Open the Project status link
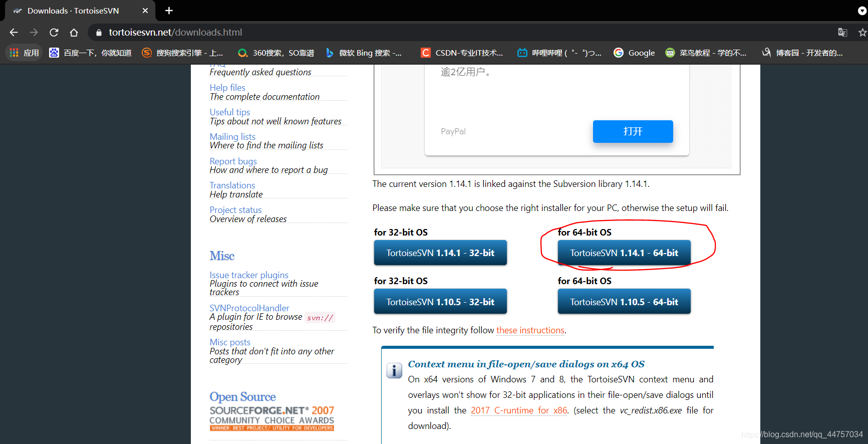 point(235,210)
